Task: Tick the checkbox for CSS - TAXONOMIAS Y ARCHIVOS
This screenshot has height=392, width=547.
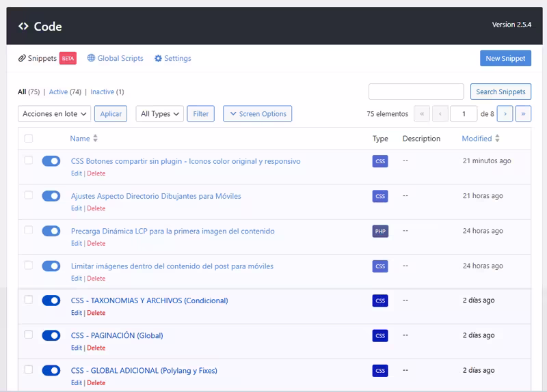Action: coord(29,299)
